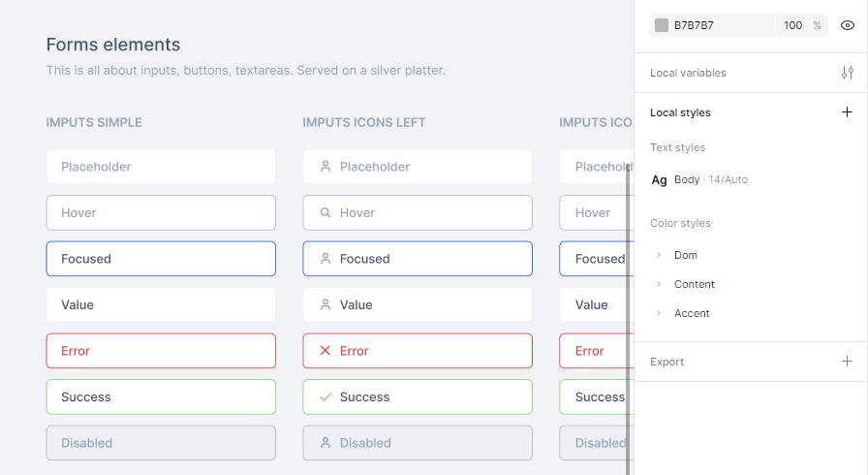Screen dimensions: 868x475
Task: Open the Local variables settings icon
Action: (848, 73)
